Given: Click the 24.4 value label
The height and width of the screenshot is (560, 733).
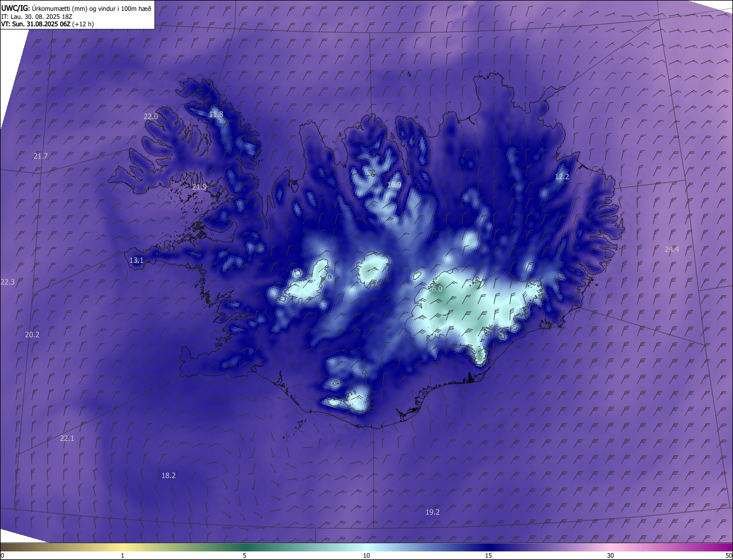Looking at the screenshot, I should click(x=672, y=249).
